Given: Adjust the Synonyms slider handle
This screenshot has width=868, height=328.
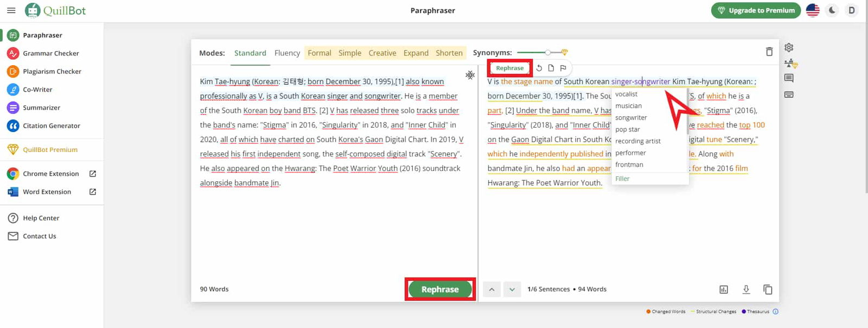Looking at the screenshot, I should pos(548,53).
